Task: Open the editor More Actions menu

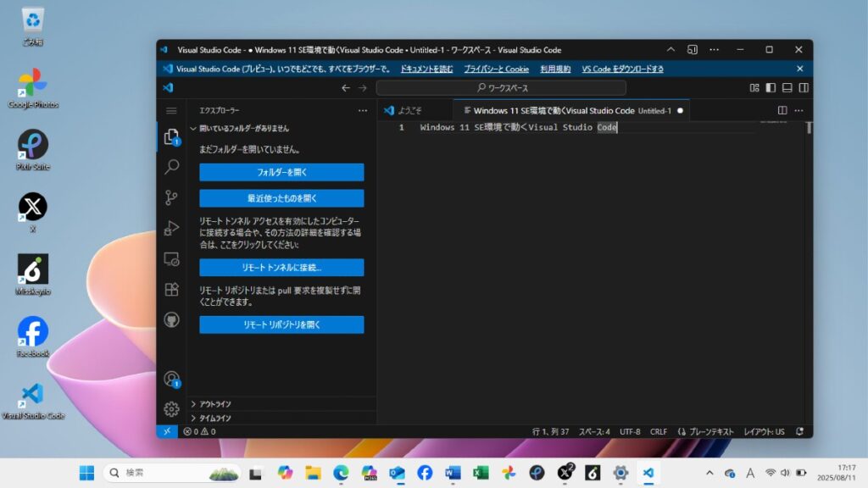Action: [x=798, y=111]
